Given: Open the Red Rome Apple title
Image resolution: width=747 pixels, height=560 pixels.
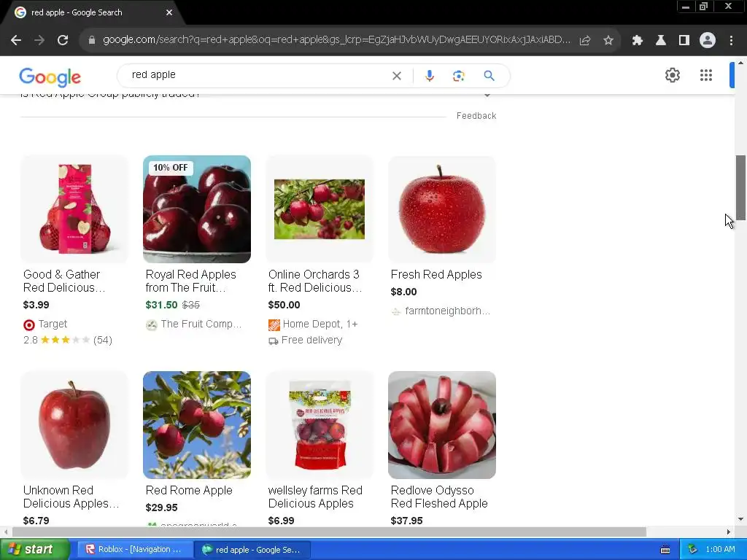Looking at the screenshot, I should click(x=189, y=491).
